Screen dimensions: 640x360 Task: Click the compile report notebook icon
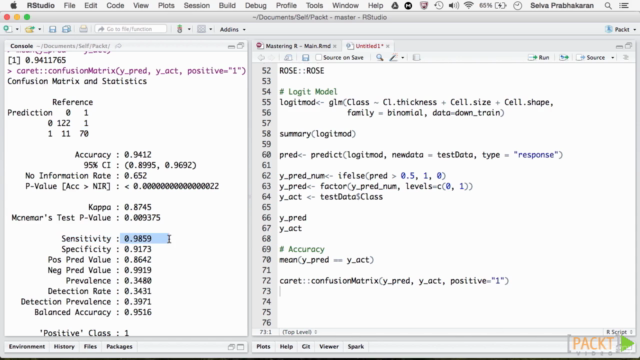pyautogui.click(x=416, y=58)
